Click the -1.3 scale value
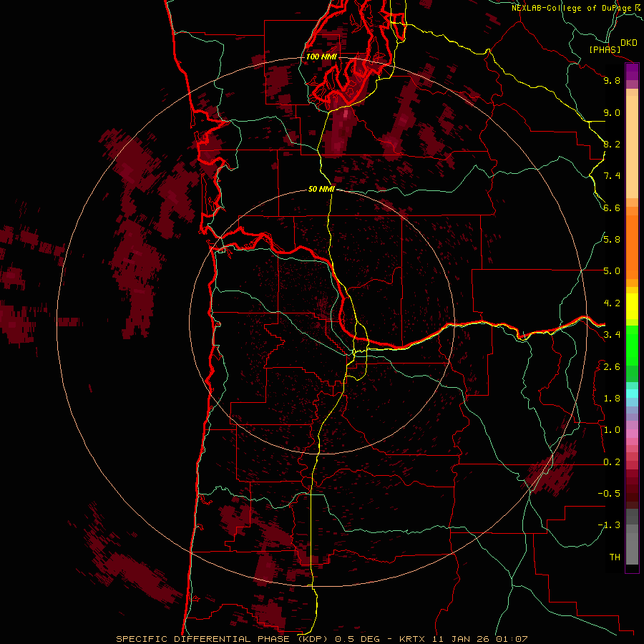This screenshot has height=644, width=644. tap(610, 525)
